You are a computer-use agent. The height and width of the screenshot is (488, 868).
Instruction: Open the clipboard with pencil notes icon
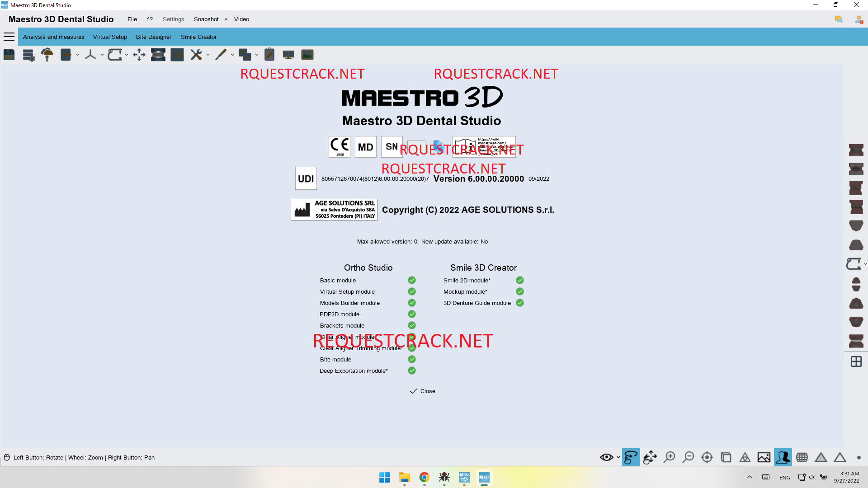[269, 55]
